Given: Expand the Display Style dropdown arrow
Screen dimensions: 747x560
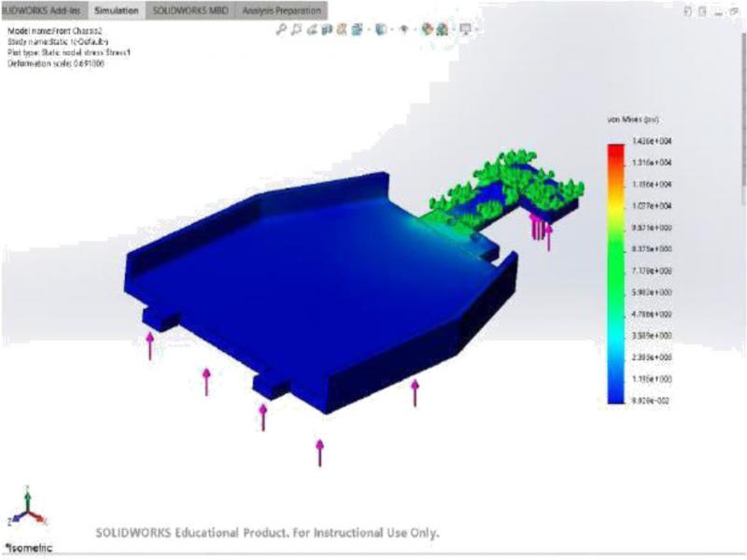Looking at the screenshot, I should [x=392, y=30].
